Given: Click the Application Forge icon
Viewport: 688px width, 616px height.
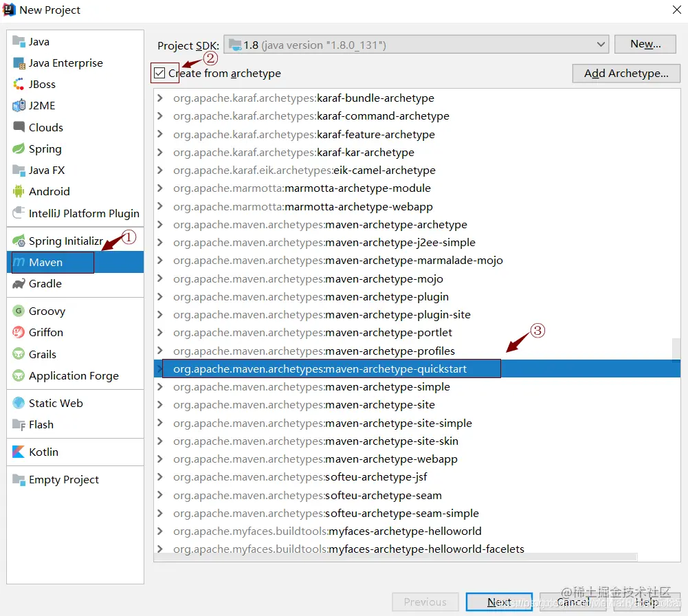Looking at the screenshot, I should (x=19, y=375).
